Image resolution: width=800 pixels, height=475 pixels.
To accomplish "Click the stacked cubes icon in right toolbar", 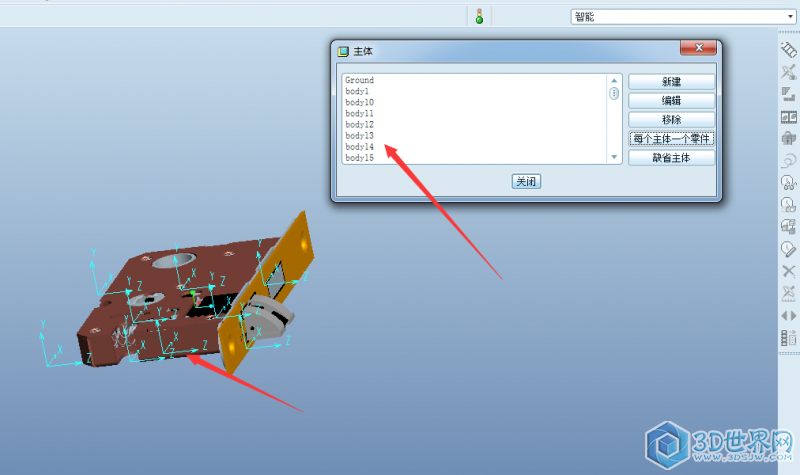I will 788,227.
